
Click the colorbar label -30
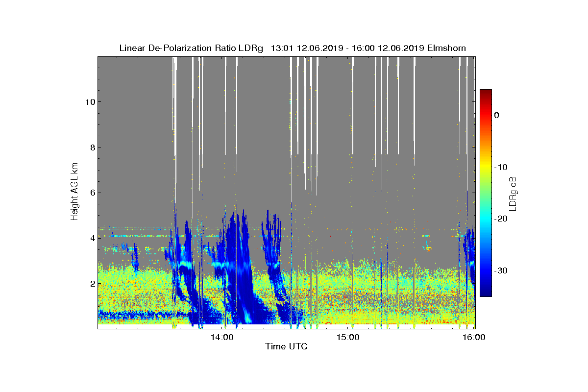(x=500, y=270)
